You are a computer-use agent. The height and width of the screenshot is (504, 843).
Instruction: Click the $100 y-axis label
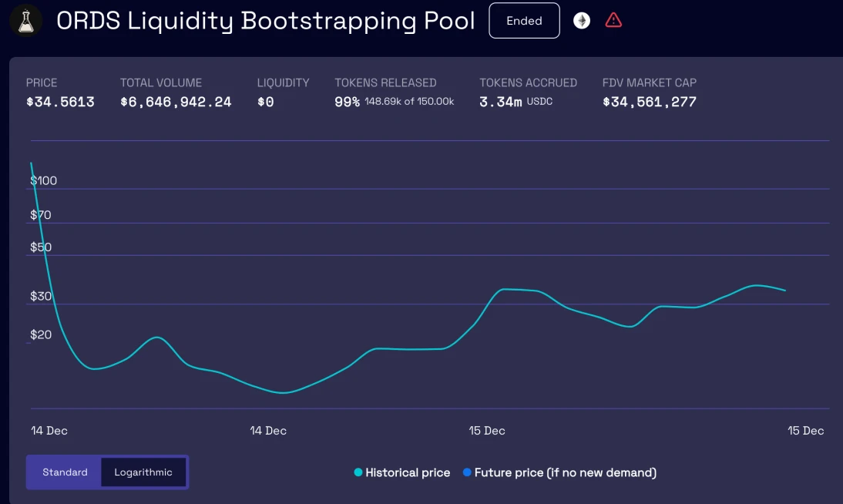tap(44, 180)
